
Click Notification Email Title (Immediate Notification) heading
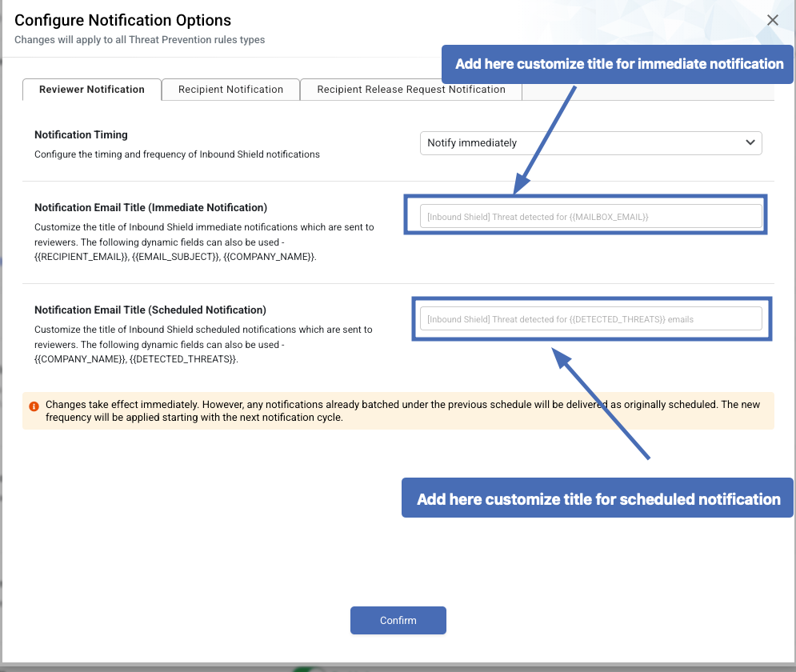pos(150,207)
